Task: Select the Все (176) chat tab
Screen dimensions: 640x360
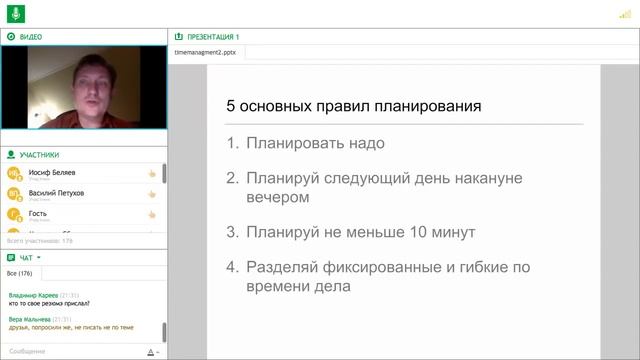Action: (x=20, y=273)
